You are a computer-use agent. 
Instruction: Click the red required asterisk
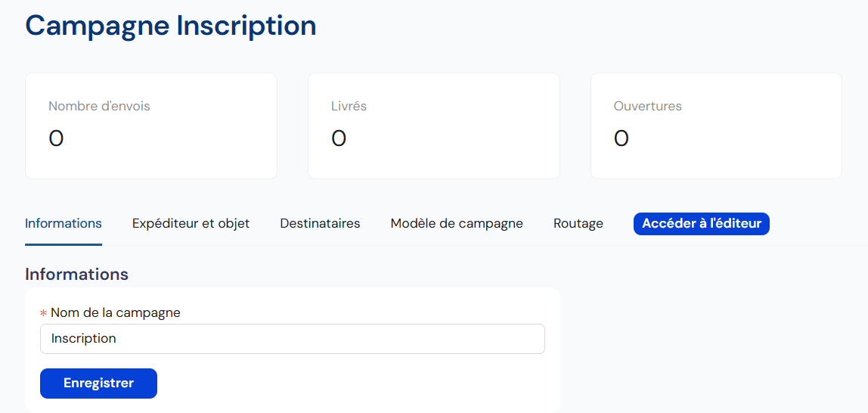pyautogui.click(x=43, y=313)
